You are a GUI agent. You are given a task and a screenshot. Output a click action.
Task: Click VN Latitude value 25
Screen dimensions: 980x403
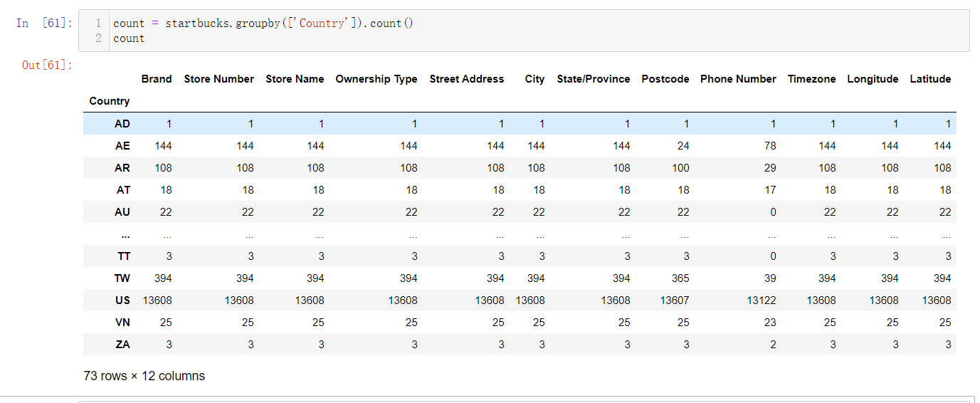945,323
